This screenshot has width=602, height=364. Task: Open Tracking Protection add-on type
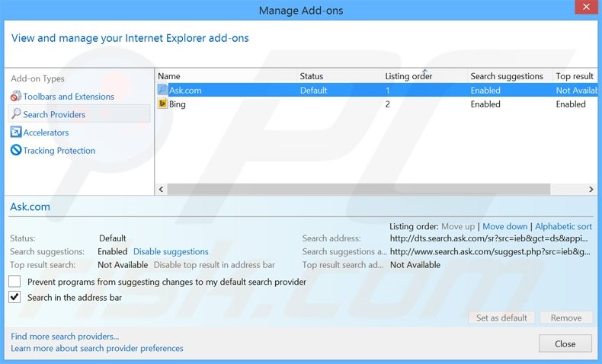tap(59, 150)
